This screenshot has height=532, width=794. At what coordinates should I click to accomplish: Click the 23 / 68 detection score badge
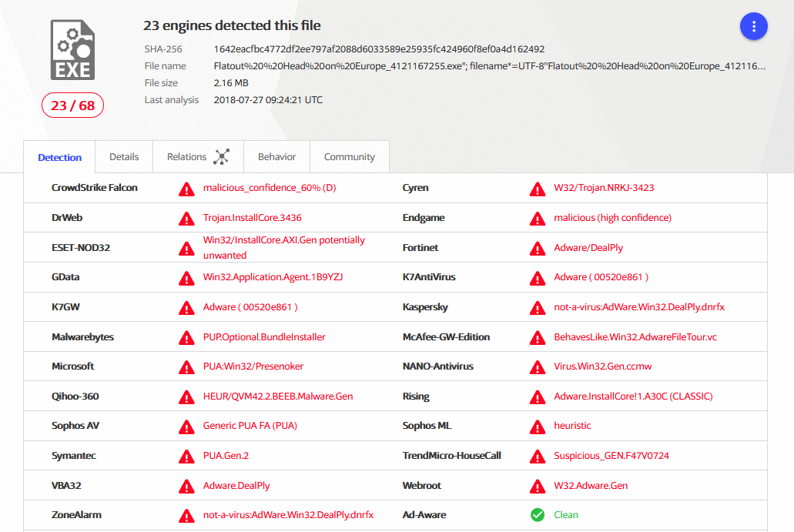click(x=72, y=105)
